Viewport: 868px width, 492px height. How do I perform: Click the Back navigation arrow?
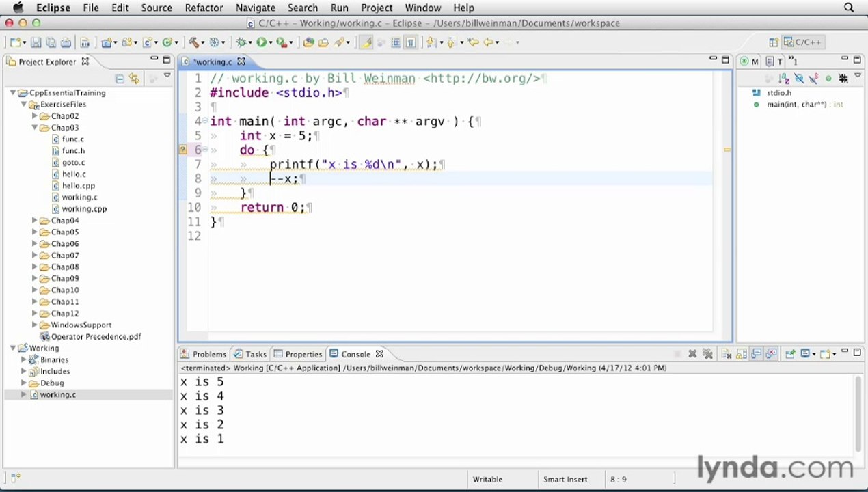[x=488, y=42]
